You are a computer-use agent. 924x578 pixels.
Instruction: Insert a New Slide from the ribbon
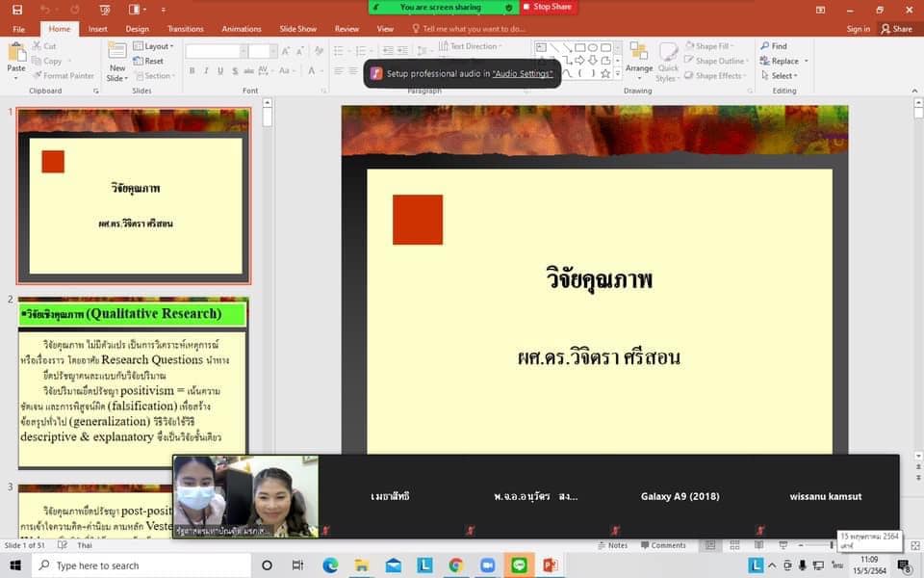[x=117, y=61]
